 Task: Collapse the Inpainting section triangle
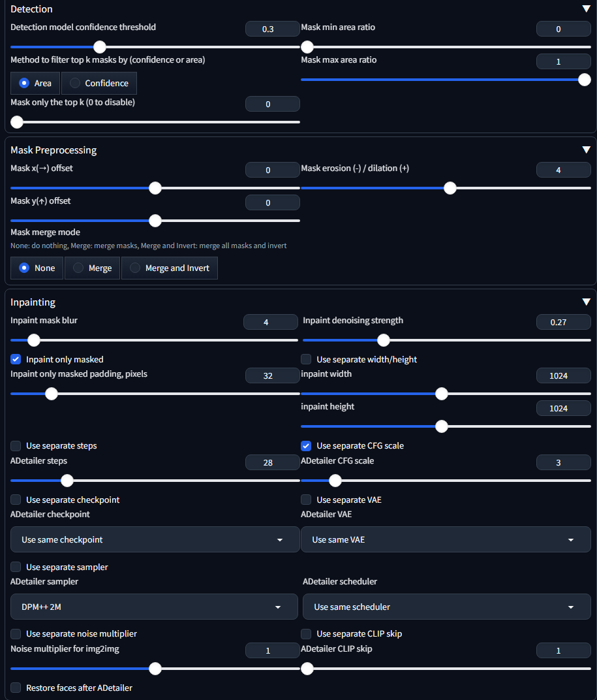[587, 302]
